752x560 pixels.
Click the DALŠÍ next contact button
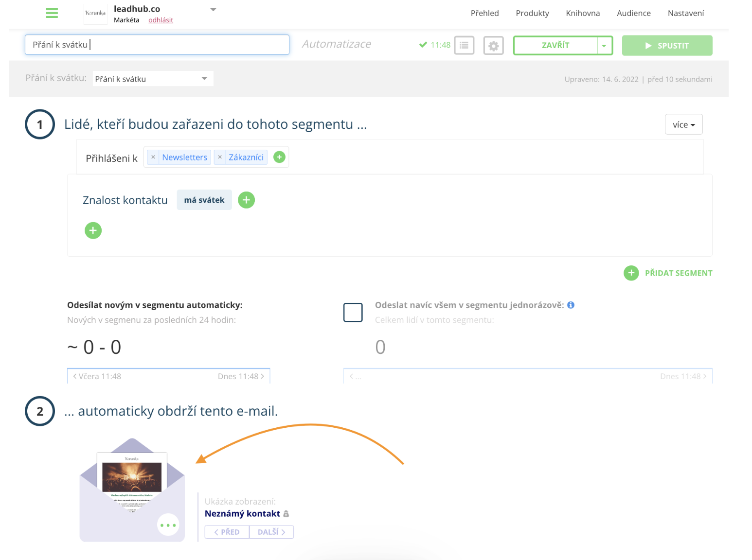271,532
